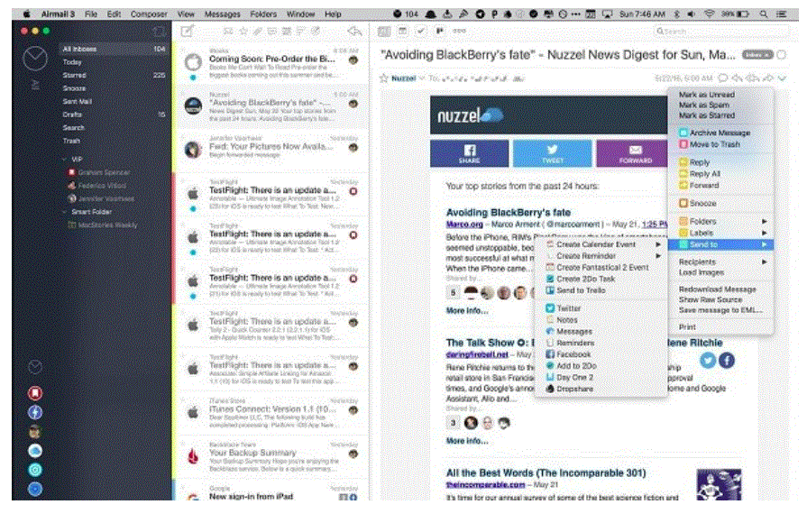Select Archive Message from context menu
Image resolution: width=807 pixels, height=532 pixels.
720,133
